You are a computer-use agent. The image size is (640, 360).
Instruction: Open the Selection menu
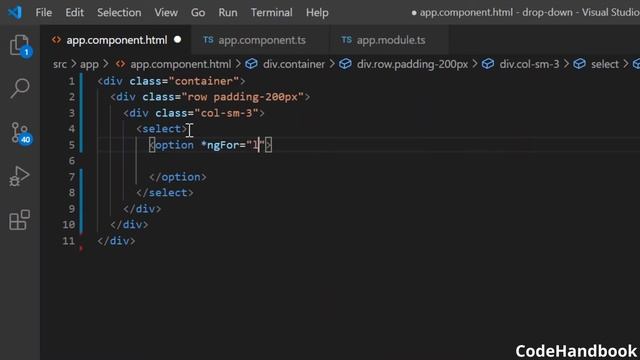point(119,13)
